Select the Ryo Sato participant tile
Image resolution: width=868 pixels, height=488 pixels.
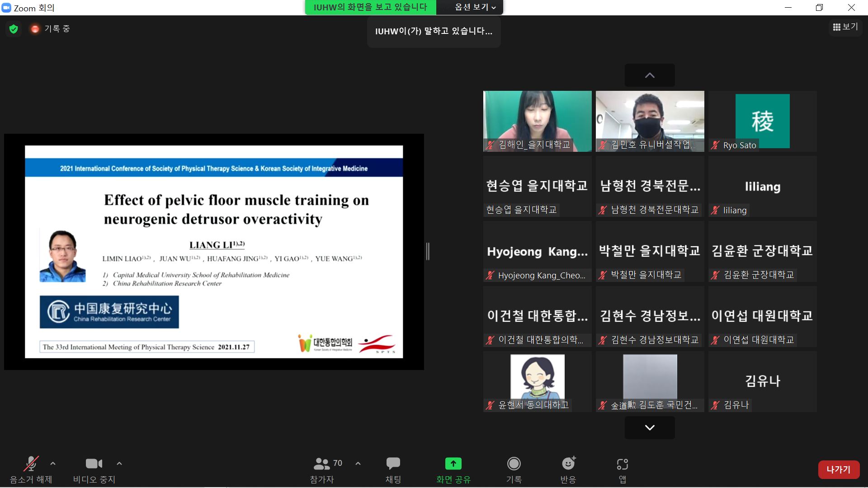(x=762, y=121)
